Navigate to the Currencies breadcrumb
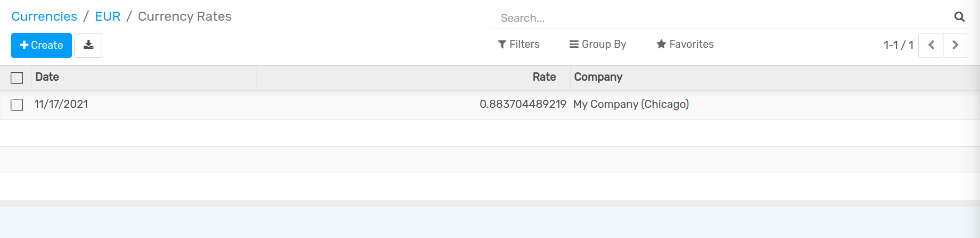 [44, 16]
